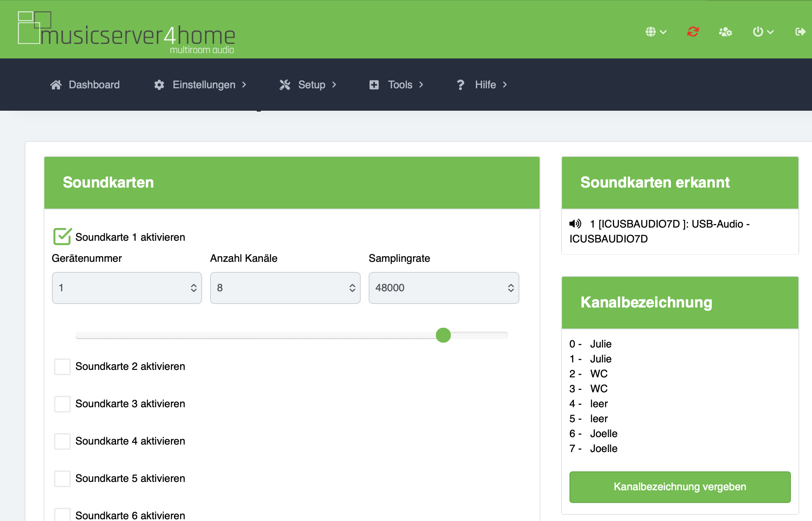Uncheck Soundkarte 1 aktivieren
Screen dimensions: 812x521
(62, 236)
